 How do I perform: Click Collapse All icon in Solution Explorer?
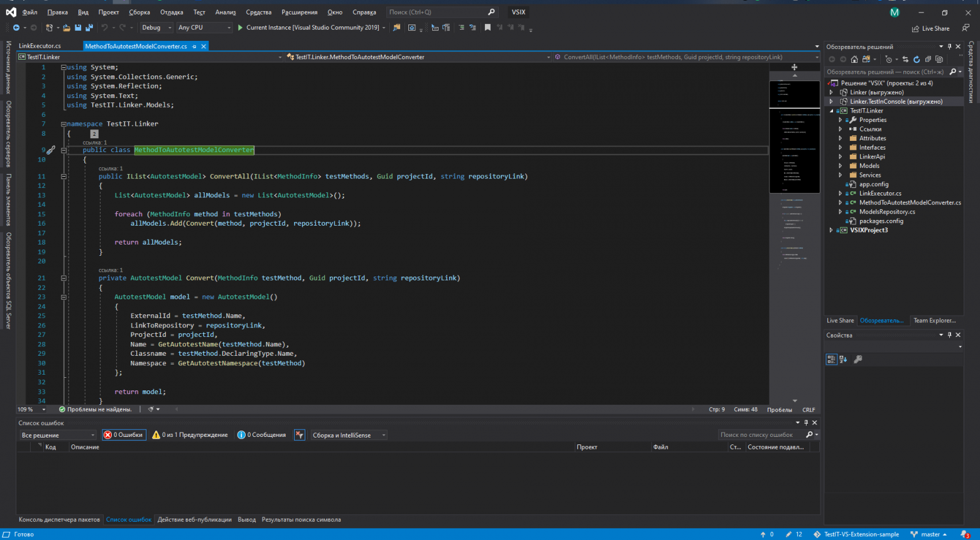928,59
